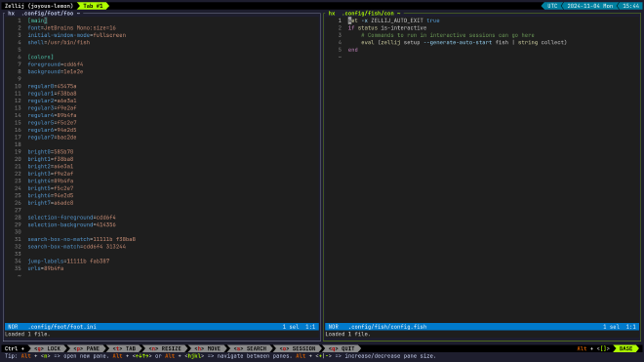This screenshot has width=644, height=362.
Task: Activate MOVE mode in the status bar
Action: (208, 348)
